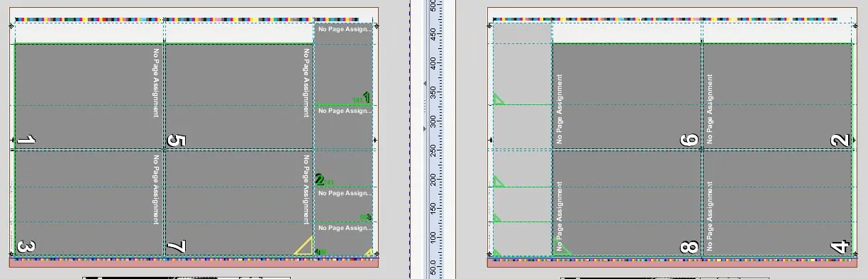Select page 4 on the back sheet

point(777,202)
